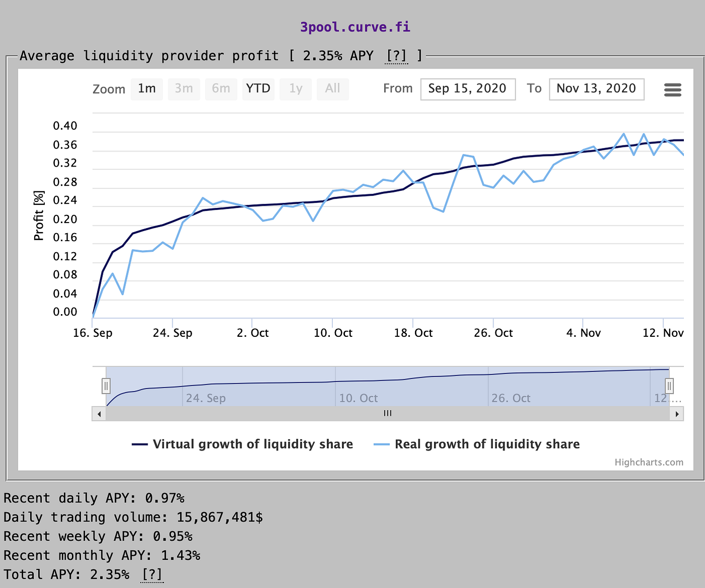Image resolution: width=705 pixels, height=588 pixels.
Task: Select the 3m zoom option
Action: [184, 89]
